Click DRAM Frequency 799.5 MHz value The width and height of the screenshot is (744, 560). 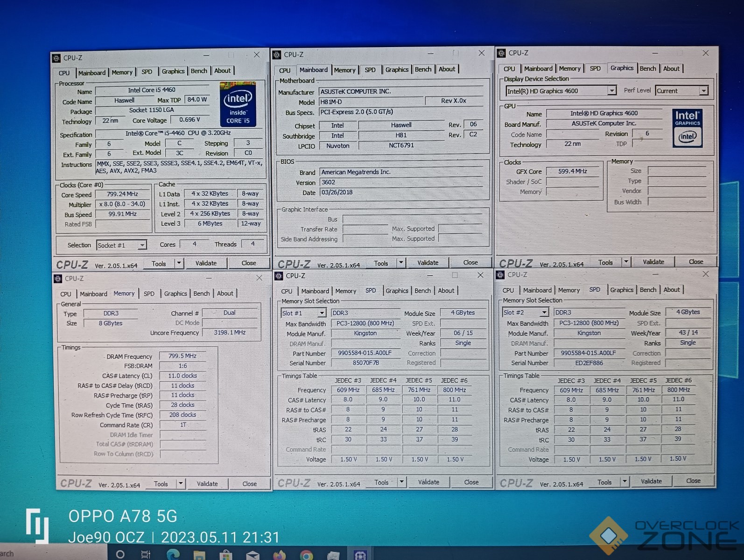click(182, 356)
